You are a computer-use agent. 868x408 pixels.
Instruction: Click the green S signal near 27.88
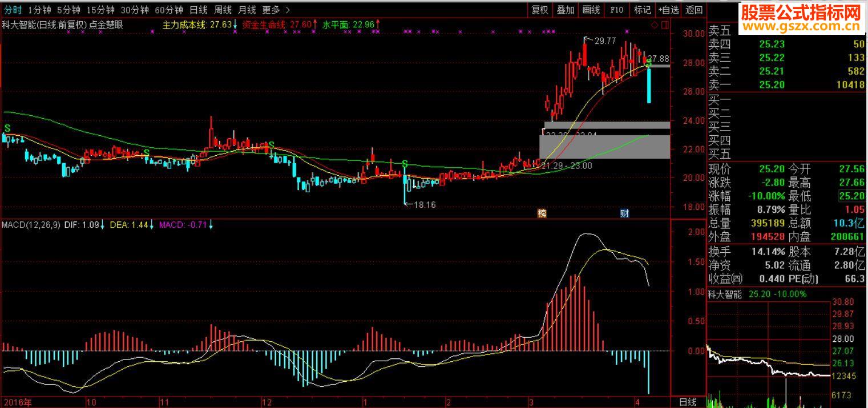click(x=648, y=63)
